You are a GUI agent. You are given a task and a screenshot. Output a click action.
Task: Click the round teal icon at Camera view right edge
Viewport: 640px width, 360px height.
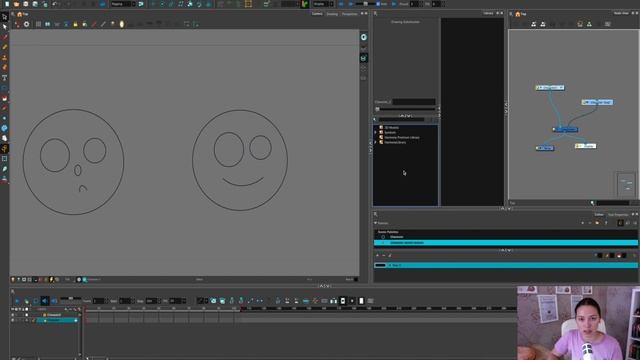click(x=363, y=38)
